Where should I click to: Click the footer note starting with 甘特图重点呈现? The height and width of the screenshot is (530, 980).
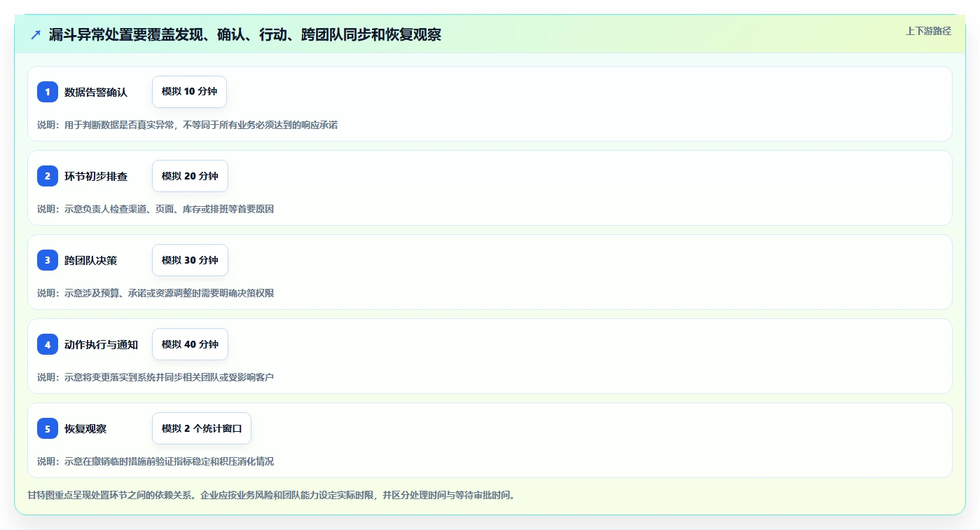click(272, 495)
